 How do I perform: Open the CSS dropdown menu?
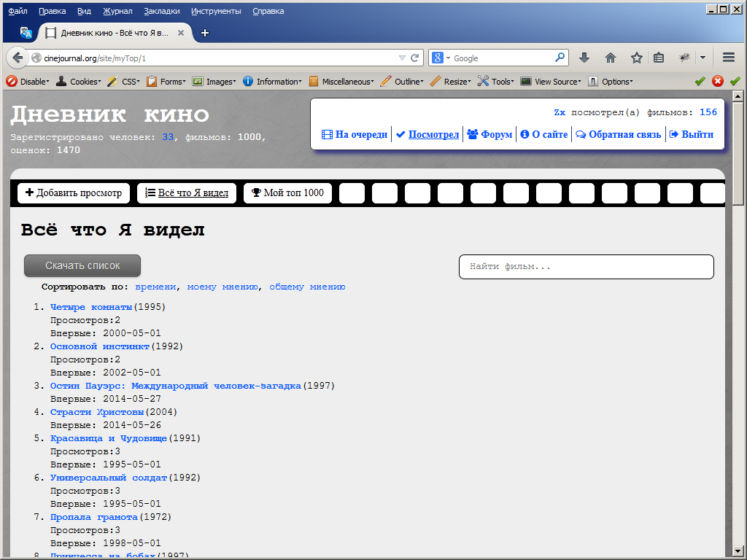click(123, 82)
